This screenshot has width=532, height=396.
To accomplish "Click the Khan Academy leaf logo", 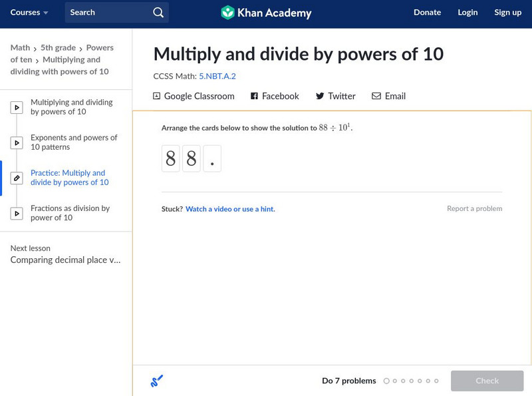I will [227, 13].
